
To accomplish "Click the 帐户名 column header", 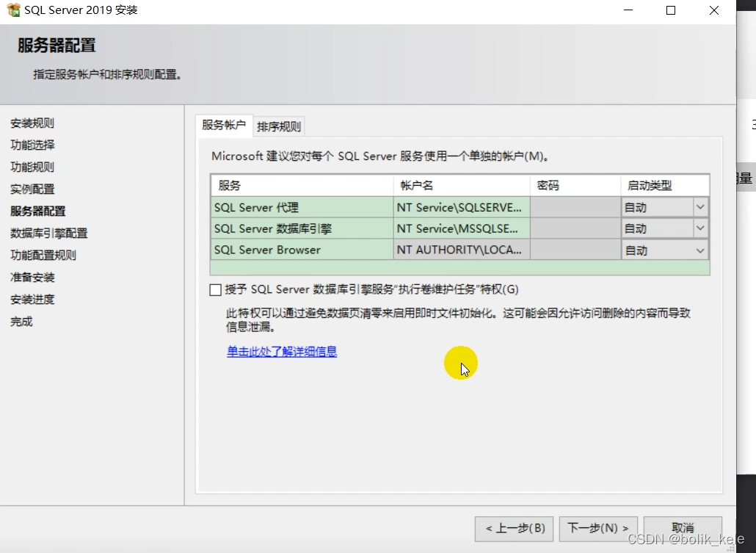I will pyautogui.click(x=462, y=185).
